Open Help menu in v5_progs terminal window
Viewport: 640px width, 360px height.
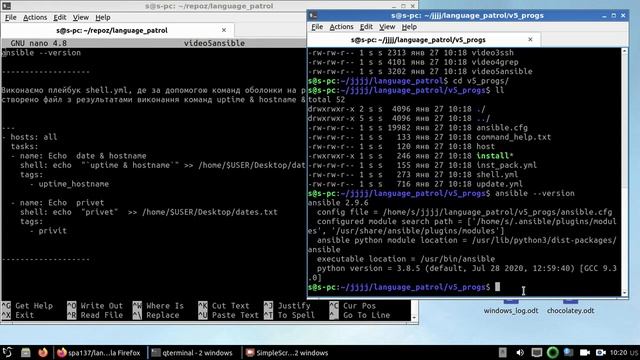click(409, 27)
